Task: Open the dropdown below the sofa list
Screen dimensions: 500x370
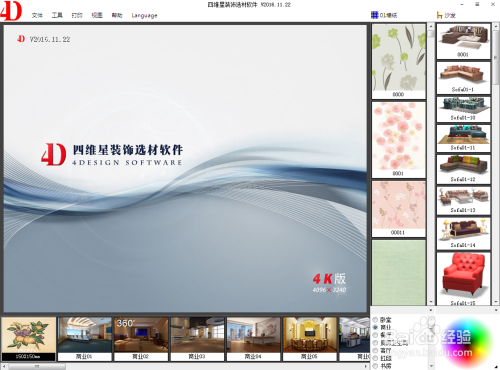Action: tap(496, 310)
